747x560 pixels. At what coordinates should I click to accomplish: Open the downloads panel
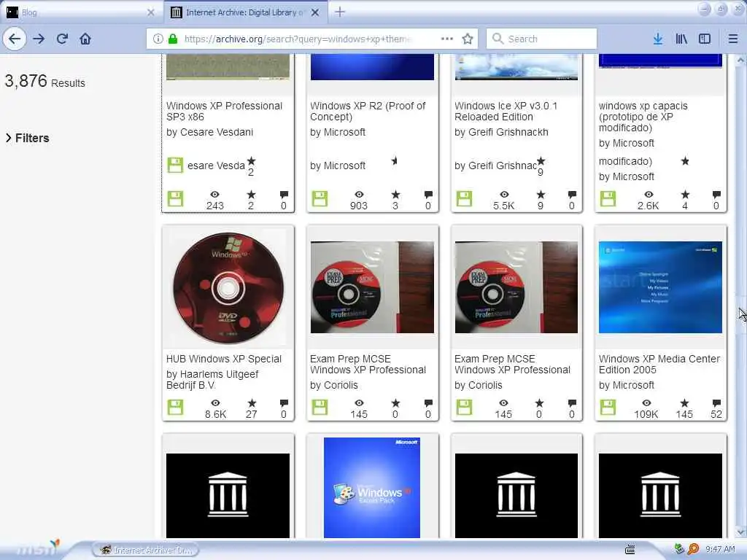(657, 39)
